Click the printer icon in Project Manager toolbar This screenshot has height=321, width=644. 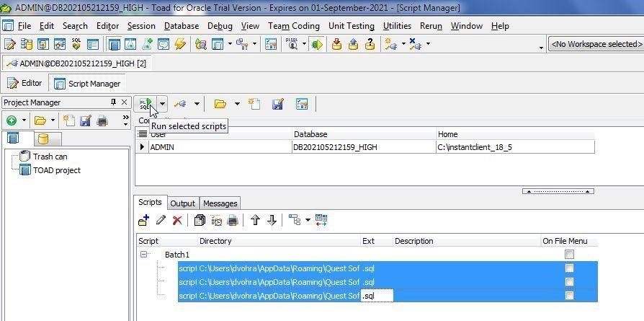click(x=102, y=120)
